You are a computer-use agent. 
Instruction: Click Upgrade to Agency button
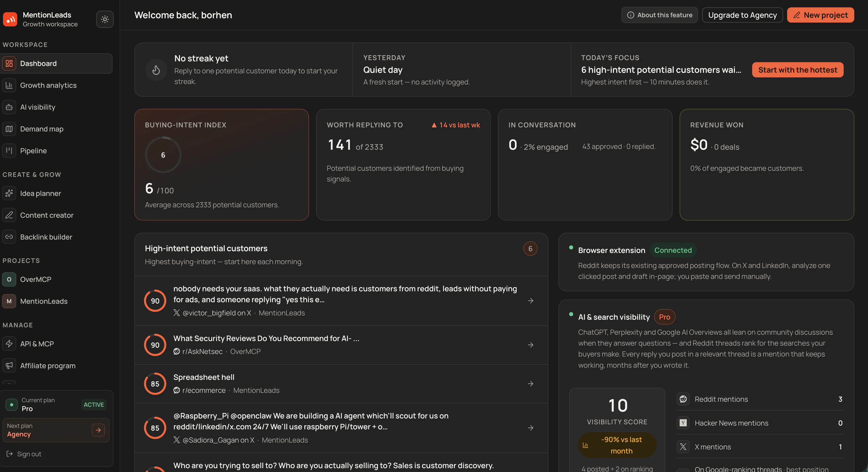[742, 15]
